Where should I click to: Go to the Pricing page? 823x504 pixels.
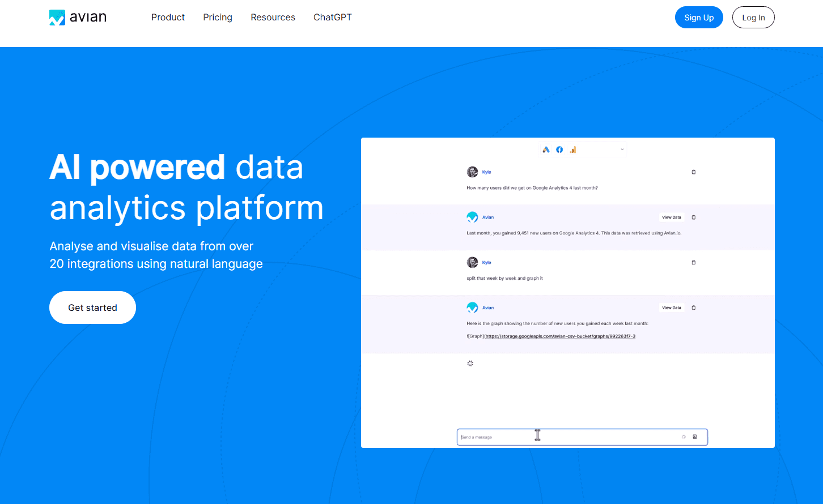218,18
